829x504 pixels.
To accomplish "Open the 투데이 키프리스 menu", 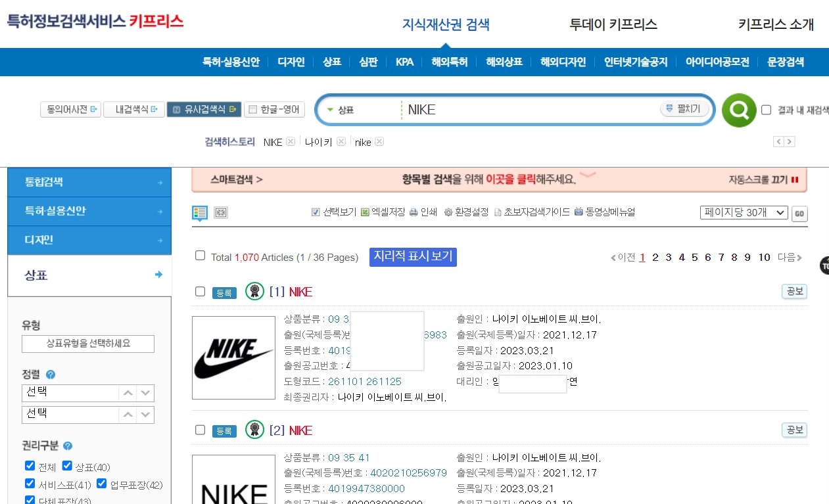I will (x=612, y=24).
